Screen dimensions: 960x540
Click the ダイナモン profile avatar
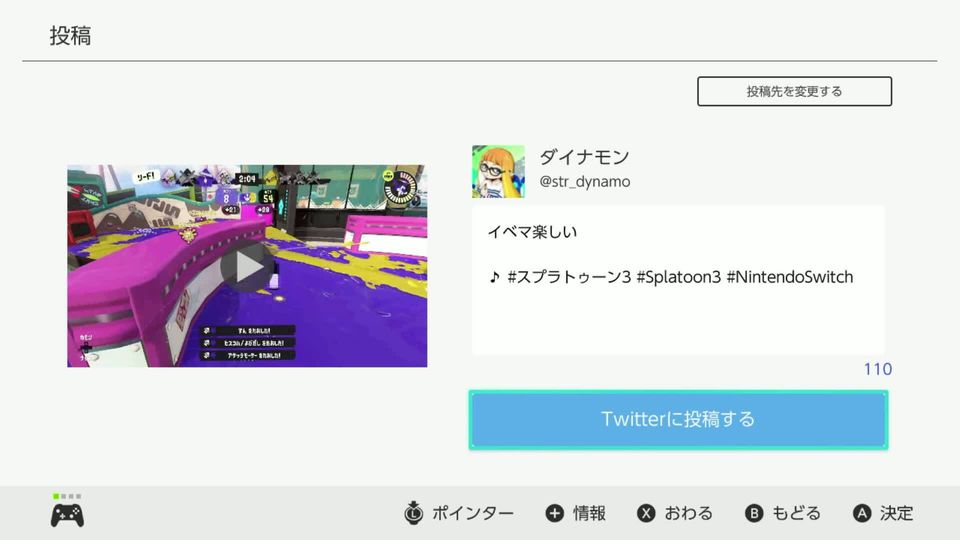tap(498, 171)
